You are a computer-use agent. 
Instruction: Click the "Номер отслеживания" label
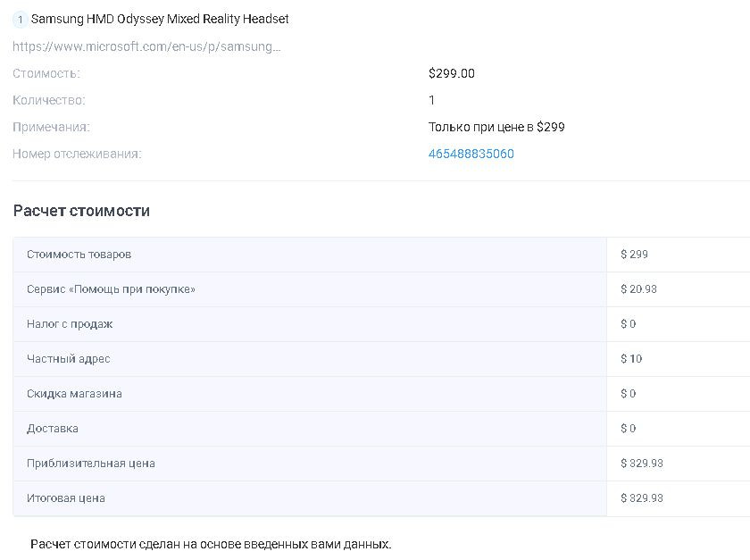pos(77,154)
